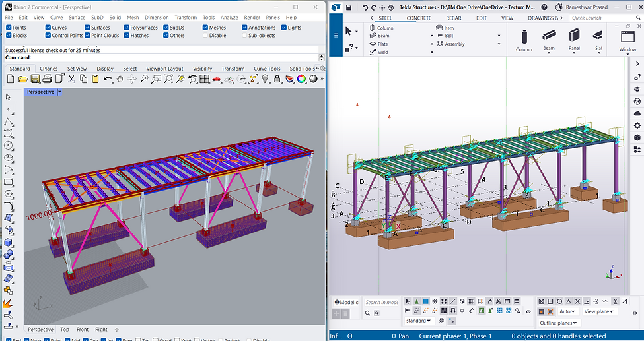Click the red car icon in Rhino toolbar
This screenshot has width=644, height=341.
[x=217, y=78]
